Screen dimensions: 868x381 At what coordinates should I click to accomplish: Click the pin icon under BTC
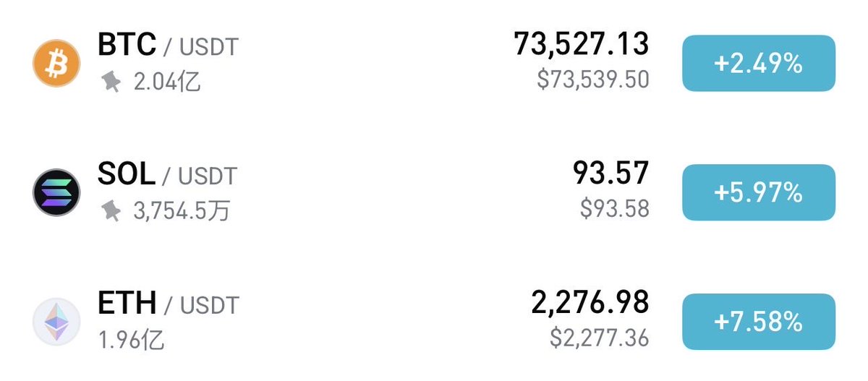tap(111, 82)
